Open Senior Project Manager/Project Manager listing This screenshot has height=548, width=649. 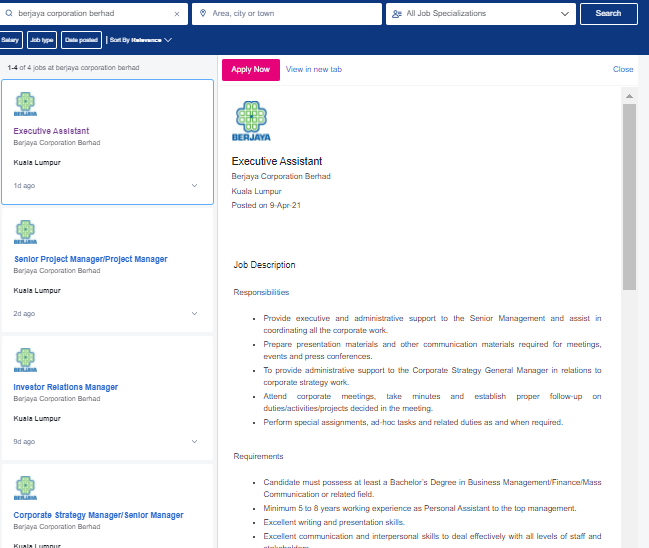coord(91,259)
